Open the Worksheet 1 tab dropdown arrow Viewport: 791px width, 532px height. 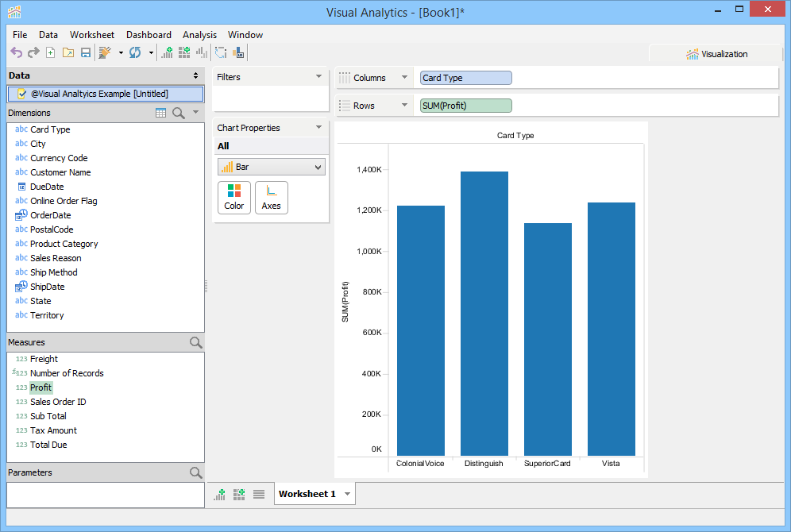[x=348, y=494]
